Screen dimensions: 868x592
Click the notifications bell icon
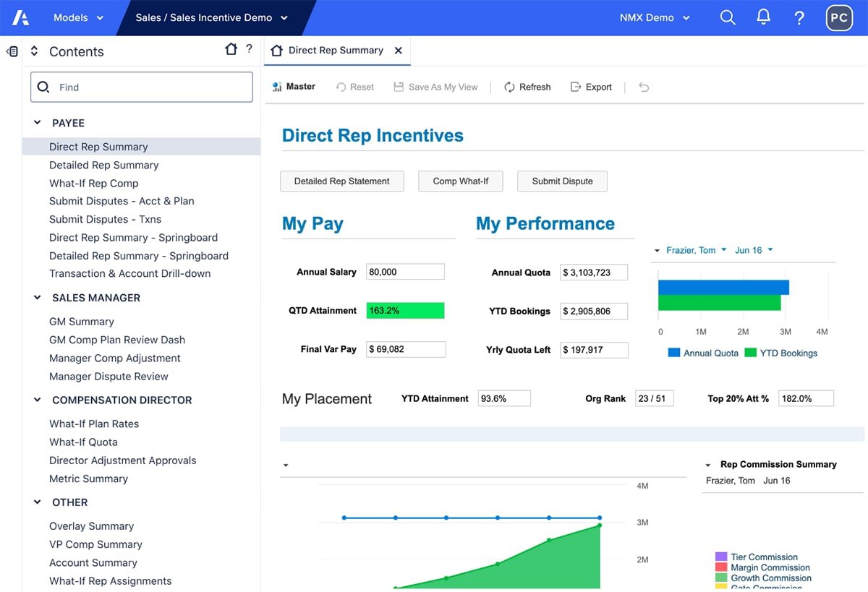coord(763,17)
